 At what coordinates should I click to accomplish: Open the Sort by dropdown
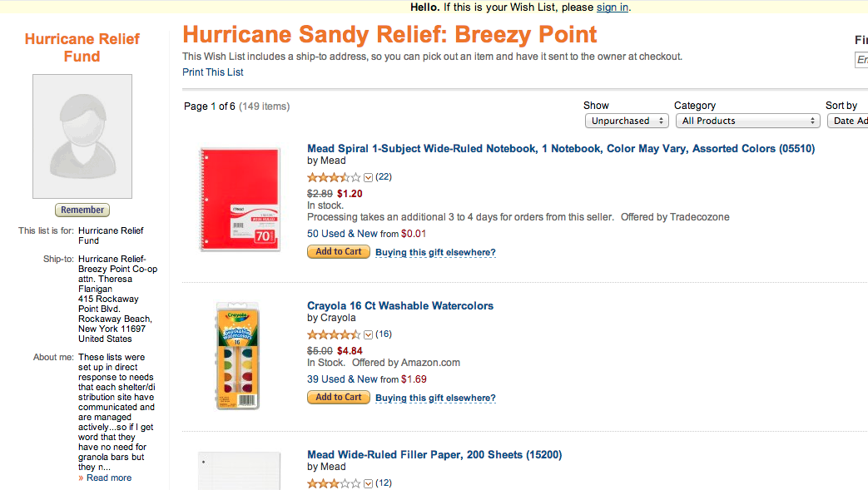tap(847, 121)
